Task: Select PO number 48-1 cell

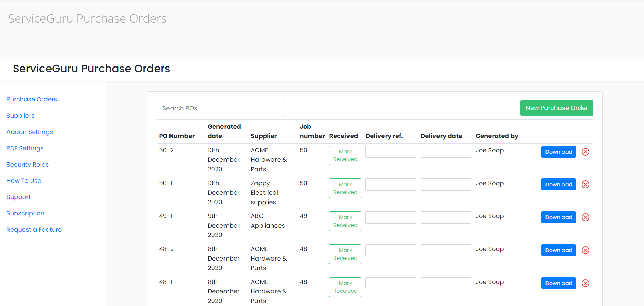Action: coord(165,282)
